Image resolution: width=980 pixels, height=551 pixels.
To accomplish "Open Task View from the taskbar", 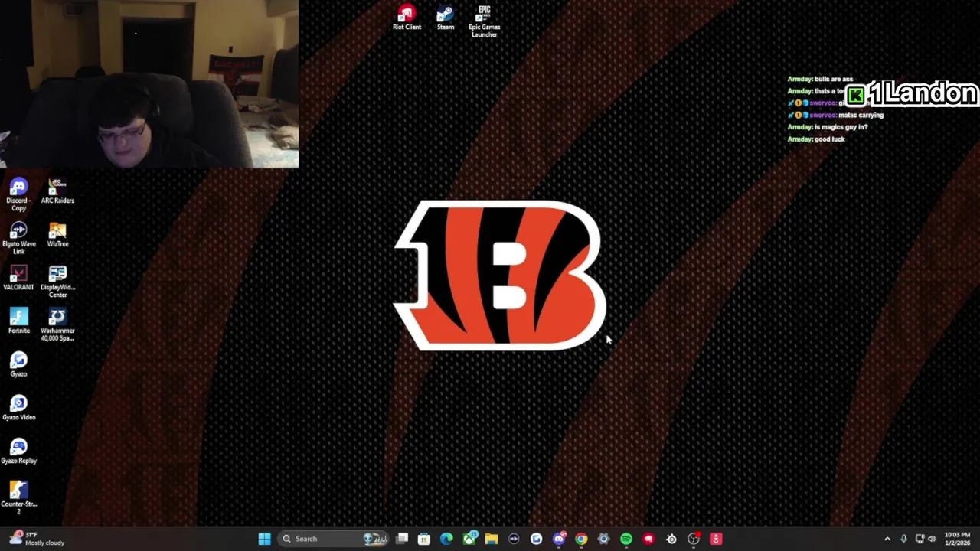I will coord(402,539).
